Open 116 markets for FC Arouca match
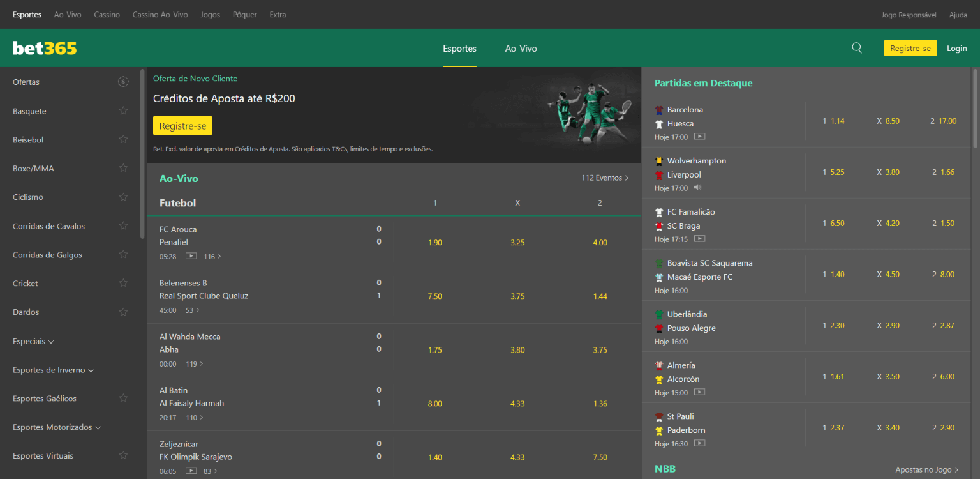980x479 pixels. pos(212,256)
